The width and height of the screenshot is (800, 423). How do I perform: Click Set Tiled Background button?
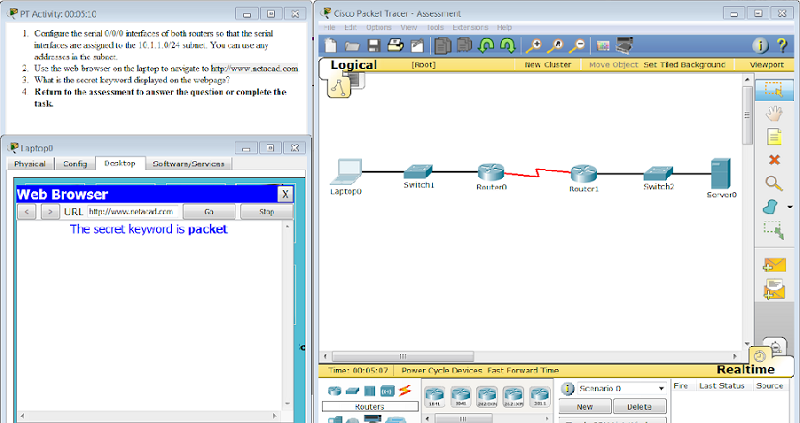pyautogui.click(x=684, y=65)
